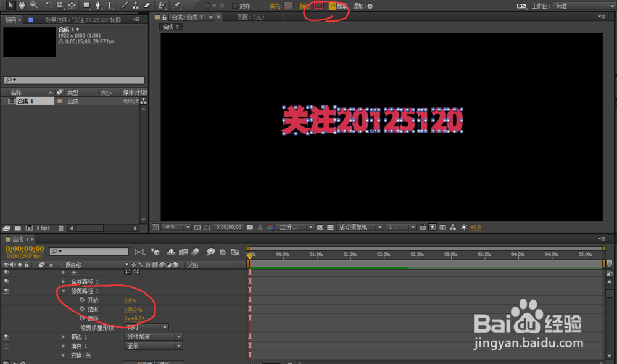
Task: Select 图层:(无) viewer tab
Action: click(x=251, y=17)
